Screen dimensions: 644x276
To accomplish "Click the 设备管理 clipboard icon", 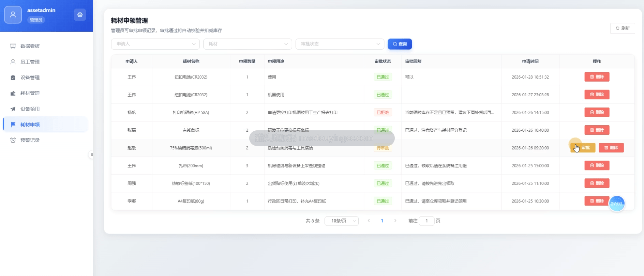I will coord(13,77).
